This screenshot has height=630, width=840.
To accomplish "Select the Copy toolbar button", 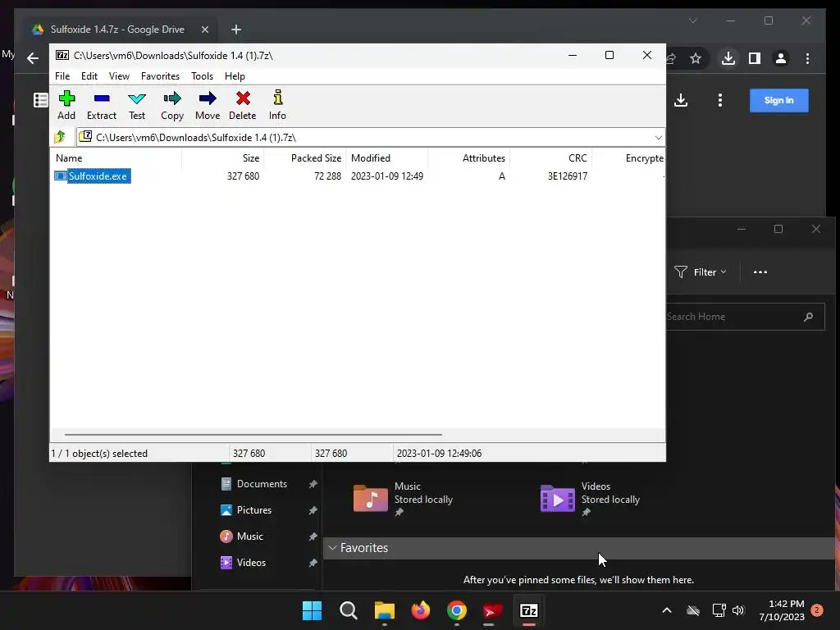I will (172, 105).
